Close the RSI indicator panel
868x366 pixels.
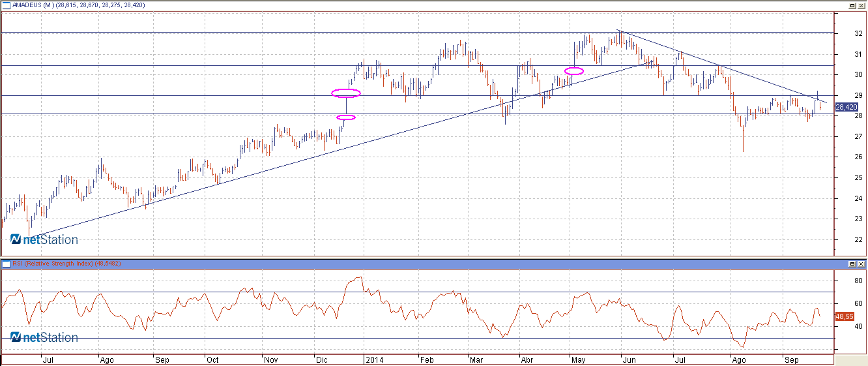[861, 264]
